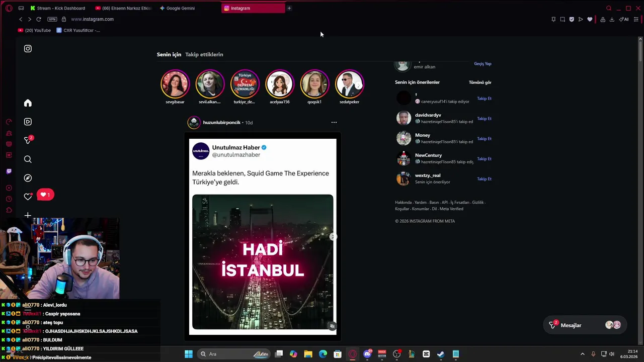This screenshot has width=644, height=362.
Task: Click Geçiş Yap to switch accounts
Action: pos(482,64)
